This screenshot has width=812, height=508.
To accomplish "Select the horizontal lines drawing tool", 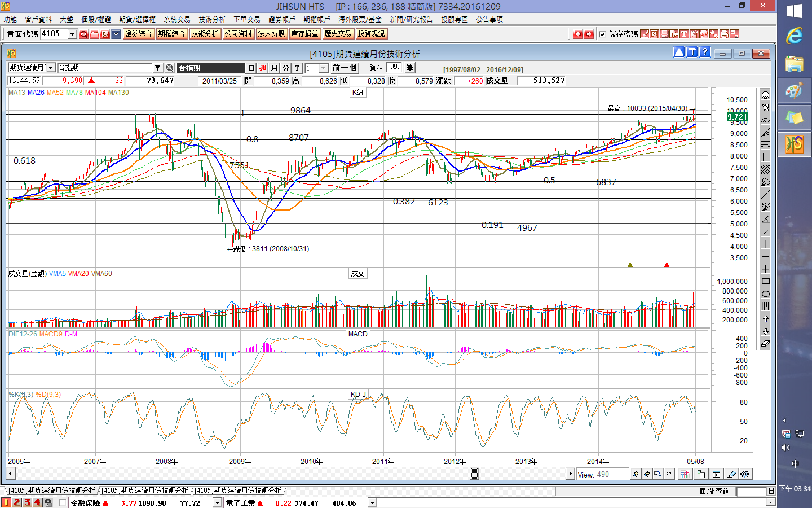I will [x=765, y=144].
